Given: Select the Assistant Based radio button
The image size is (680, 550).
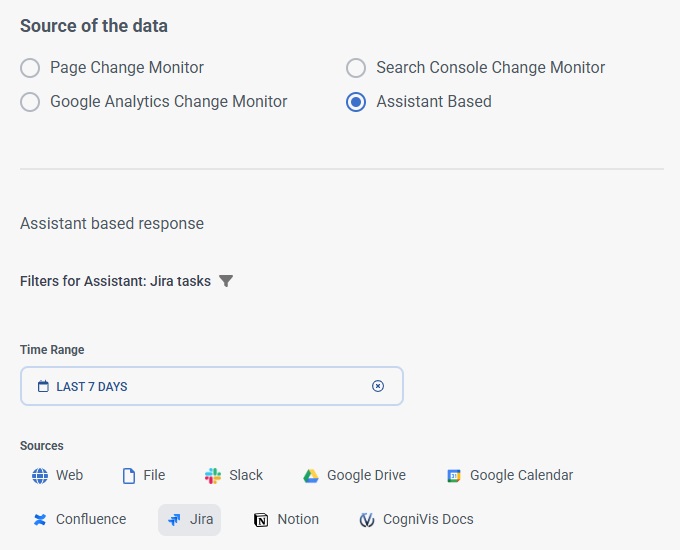Looking at the screenshot, I should pyautogui.click(x=356, y=102).
